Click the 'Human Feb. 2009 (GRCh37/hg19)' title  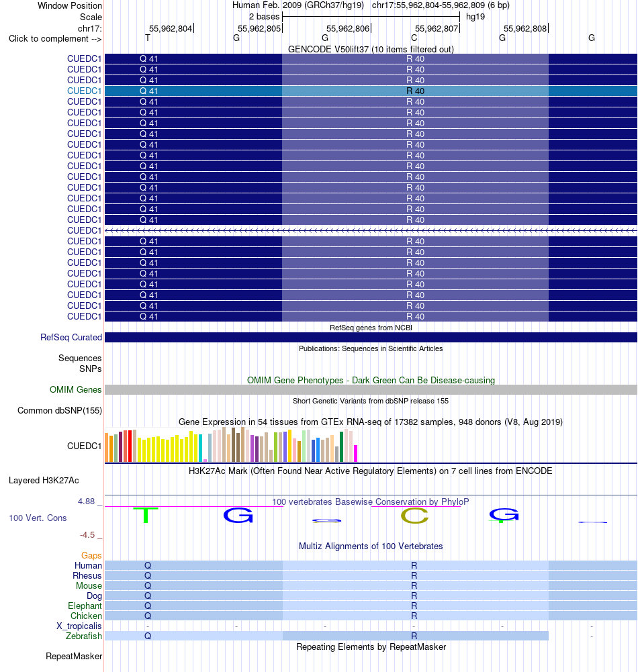(298, 5)
